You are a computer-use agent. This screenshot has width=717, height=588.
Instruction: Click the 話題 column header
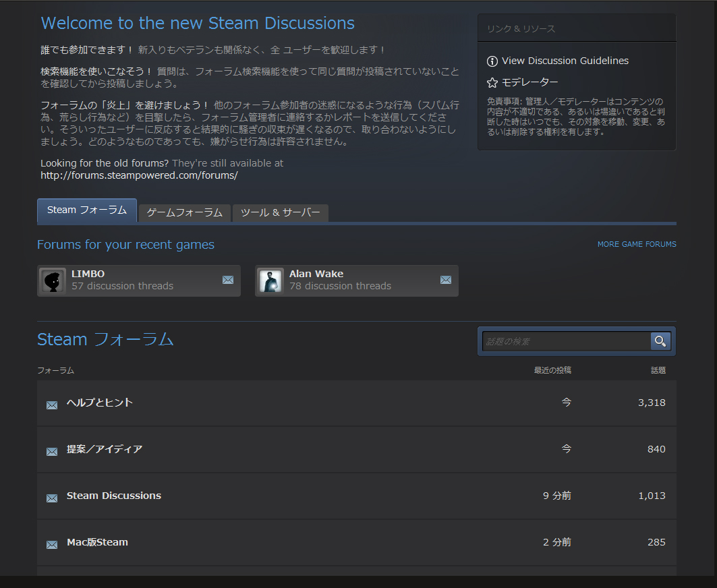pyautogui.click(x=658, y=370)
